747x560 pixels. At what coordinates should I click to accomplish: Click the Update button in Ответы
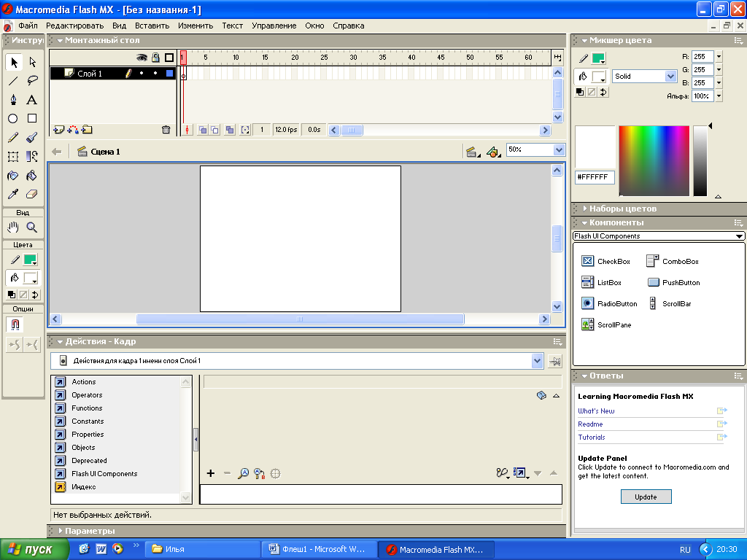coord(646,497)
